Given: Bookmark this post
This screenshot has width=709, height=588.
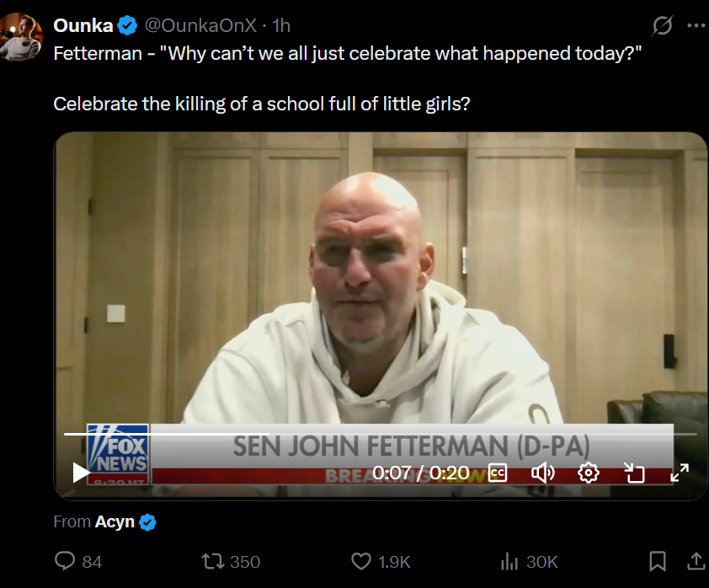Looking at the screenshot, I should coord(658,561).
